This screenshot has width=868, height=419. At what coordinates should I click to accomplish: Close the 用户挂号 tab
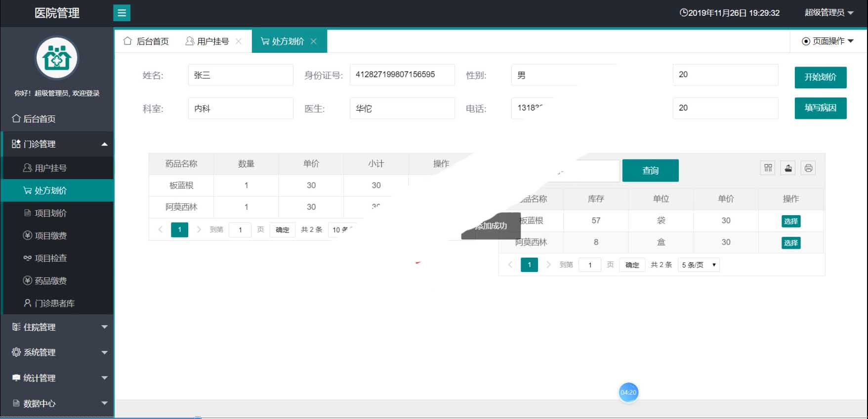tap(239, 41)
